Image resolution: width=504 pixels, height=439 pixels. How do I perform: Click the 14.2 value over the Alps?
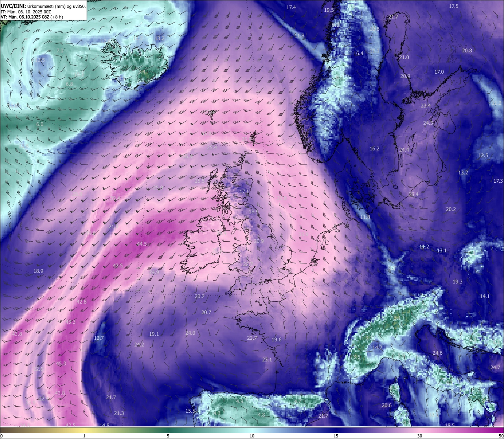coord(377,347)
